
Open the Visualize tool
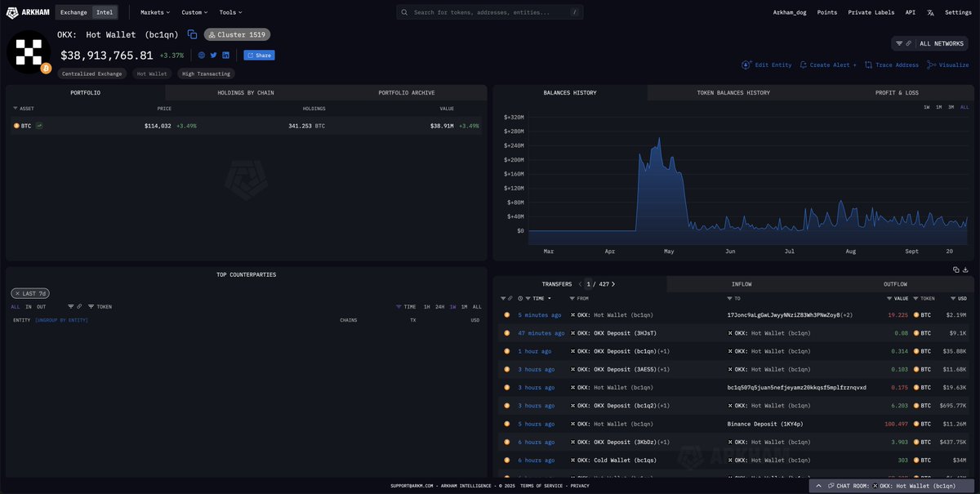point(947,65)
